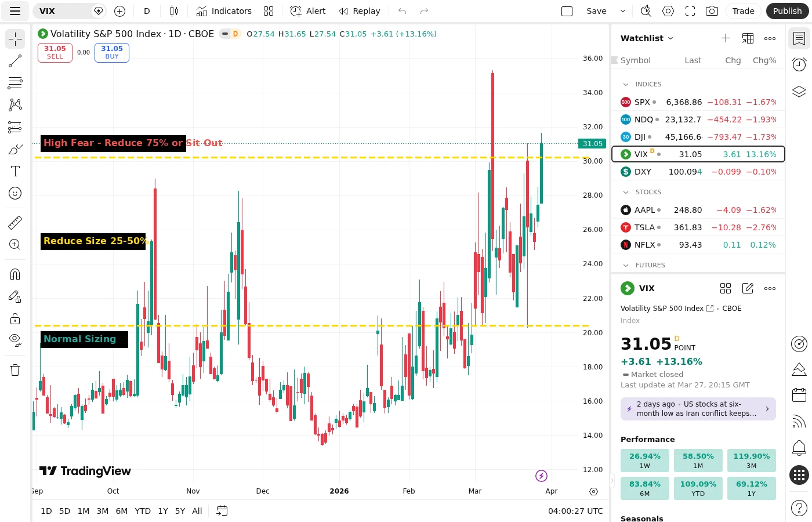Screen dimensions: 812x522
Task: Select the text annotation tool
Action: (x=15, y=171)
